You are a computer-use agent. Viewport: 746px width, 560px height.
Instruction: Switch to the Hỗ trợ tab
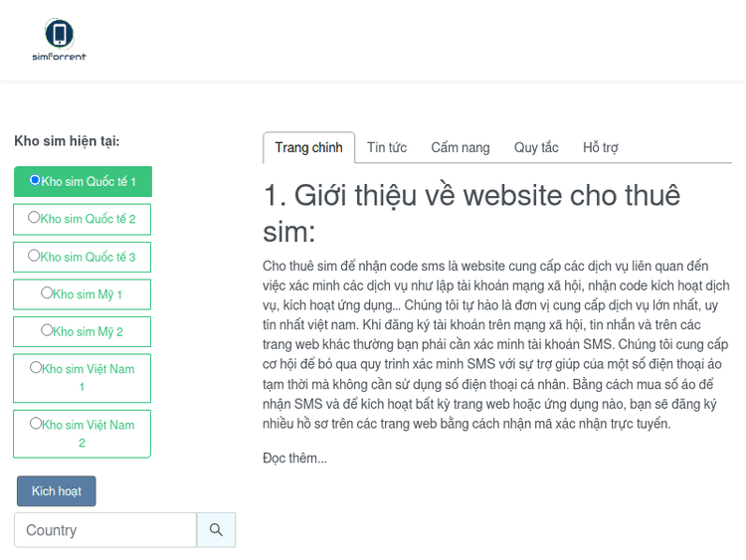[x=600, y=147]
